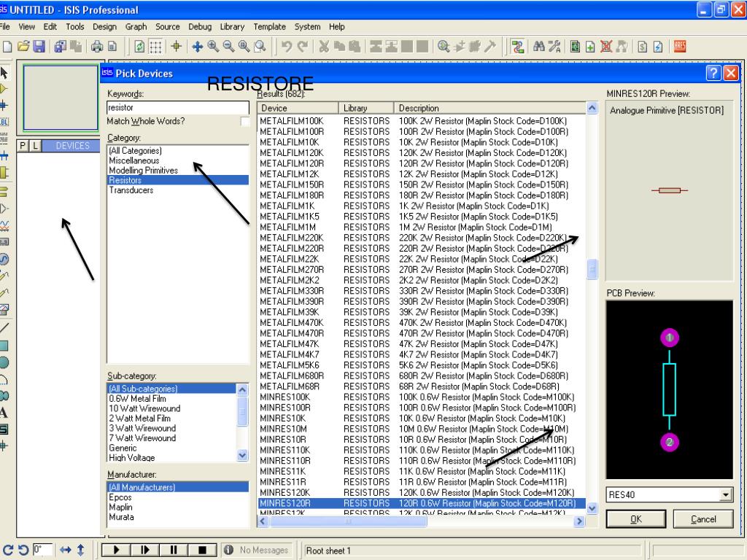Start simulation with the play button

(116, 550)
